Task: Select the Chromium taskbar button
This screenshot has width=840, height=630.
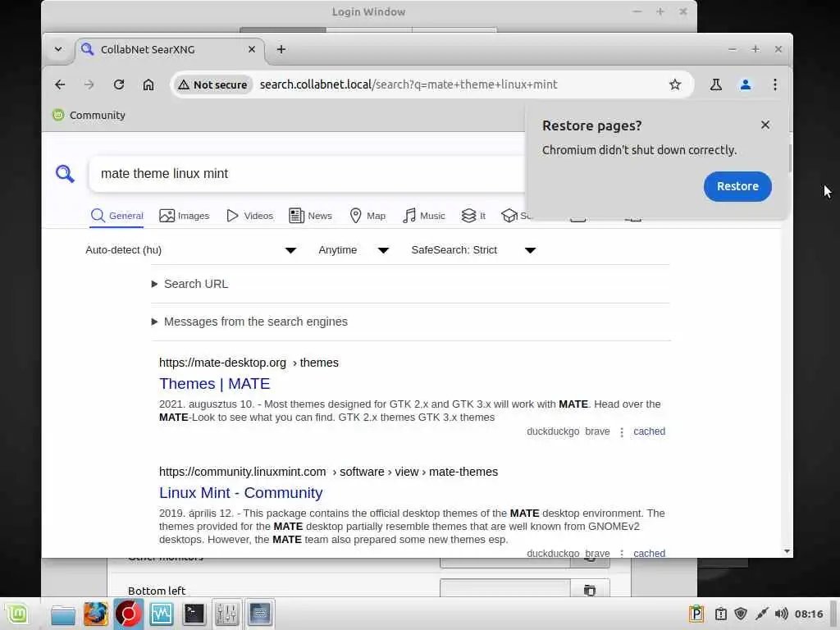Action: [x=128, y=614]
